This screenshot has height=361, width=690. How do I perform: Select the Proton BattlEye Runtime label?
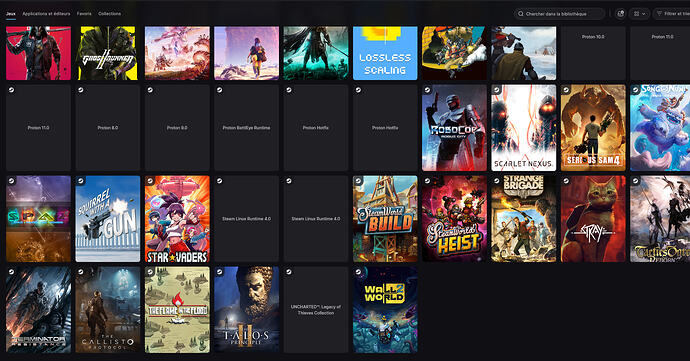point(246,128)
